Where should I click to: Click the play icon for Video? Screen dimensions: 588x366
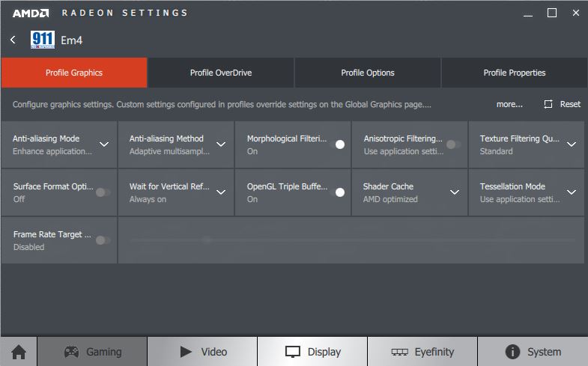point(186,352)
